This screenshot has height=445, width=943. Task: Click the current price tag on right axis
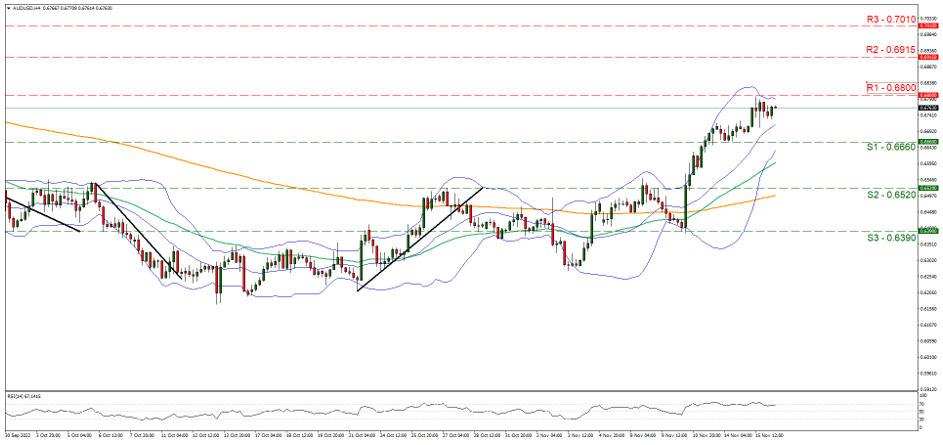pos(927,108)
